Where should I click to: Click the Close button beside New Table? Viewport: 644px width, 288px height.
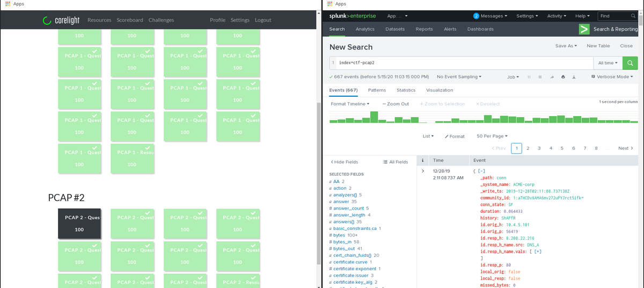tap(626, 46)
